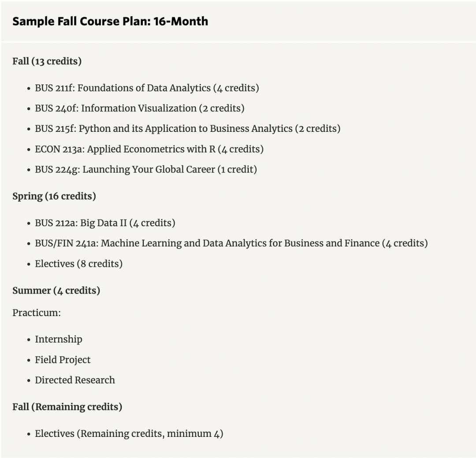Screen dimensions: 476x458
Task: Click the bullet beside Internship
Action: pyautogui.click(x=29, y=340)
